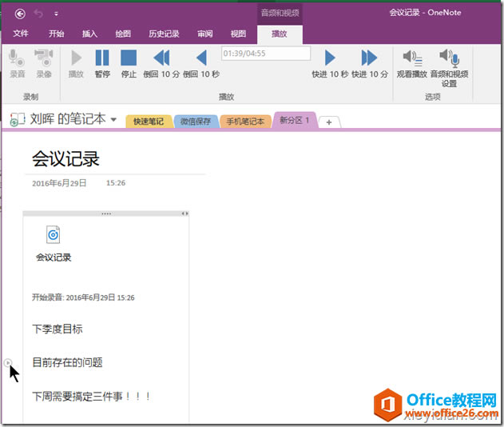Image resolution: width=504 pixels, height=427 pixels.
Task: Fast forward playback 10 minutes
Action: pyautogui.click(x=370, y=58)
